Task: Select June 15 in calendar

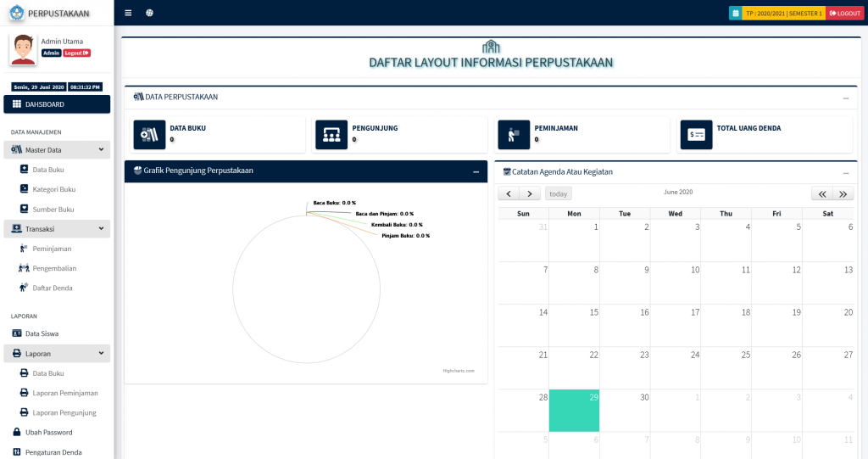Action: pyautogui.click(x=574, y=326)
